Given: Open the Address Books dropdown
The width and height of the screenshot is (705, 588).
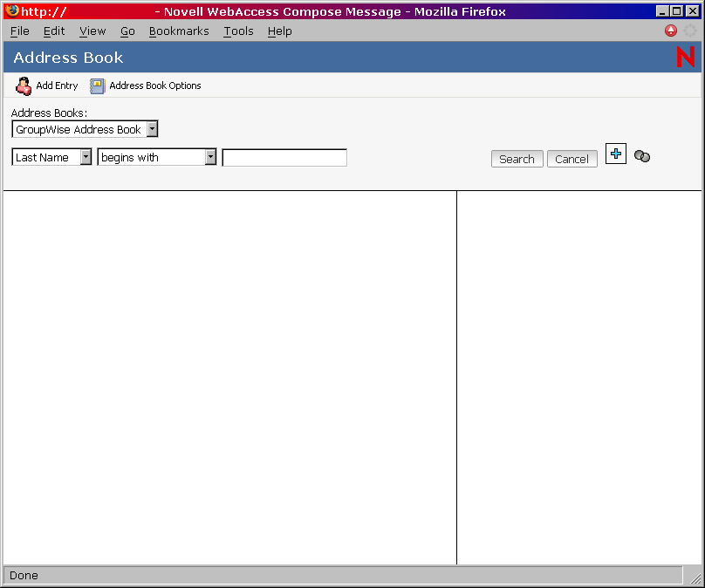Looking at the screenshot, I should coord(85,129).
